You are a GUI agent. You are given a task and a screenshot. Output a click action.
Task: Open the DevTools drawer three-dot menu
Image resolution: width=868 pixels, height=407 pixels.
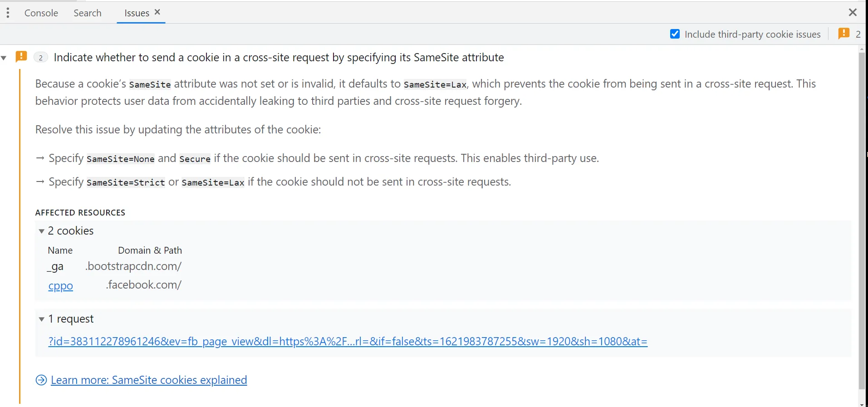click(8, 13)
